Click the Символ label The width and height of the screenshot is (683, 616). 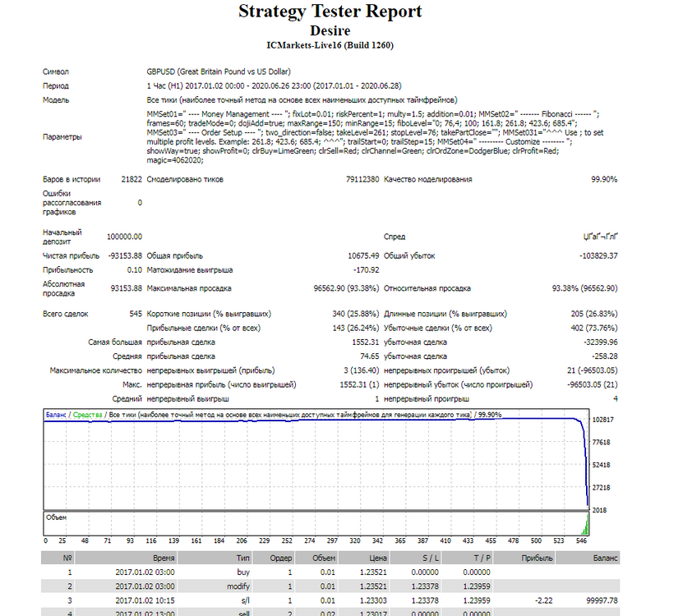[56, 71]
